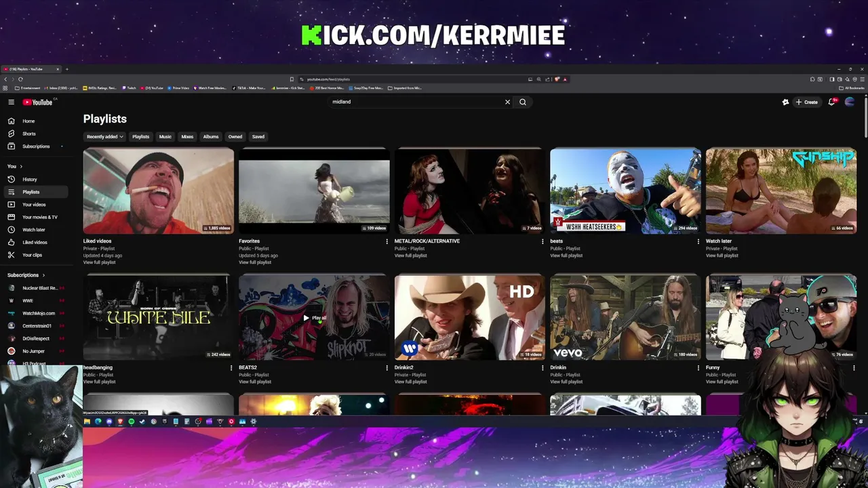Select the Owned filter chip

coord(235,136)
